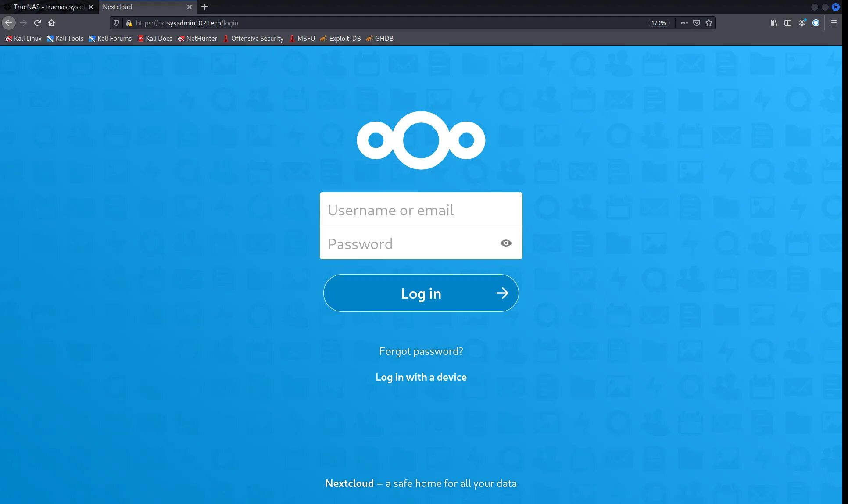Open Exploit-DB bookmark
Screen dimensions: 848x504
pyautogui.click(x=340, y=39)
